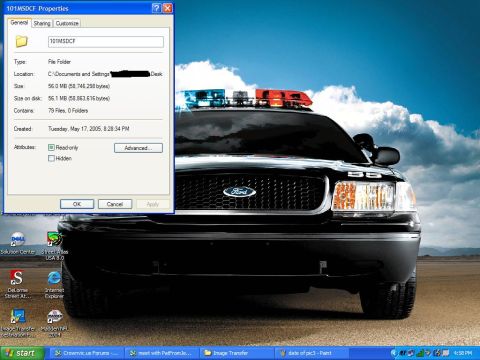Switch to Image Transfer taskbar window
This screenshot has height=360, width=480.
click(236, 353)
